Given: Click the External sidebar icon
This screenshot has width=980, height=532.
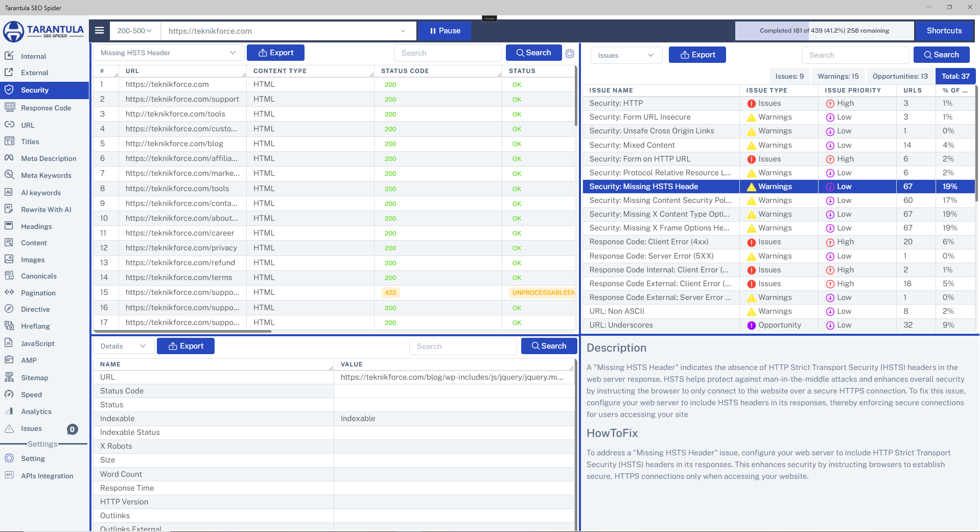Looking at the screenshot, I should coord(9,73).
